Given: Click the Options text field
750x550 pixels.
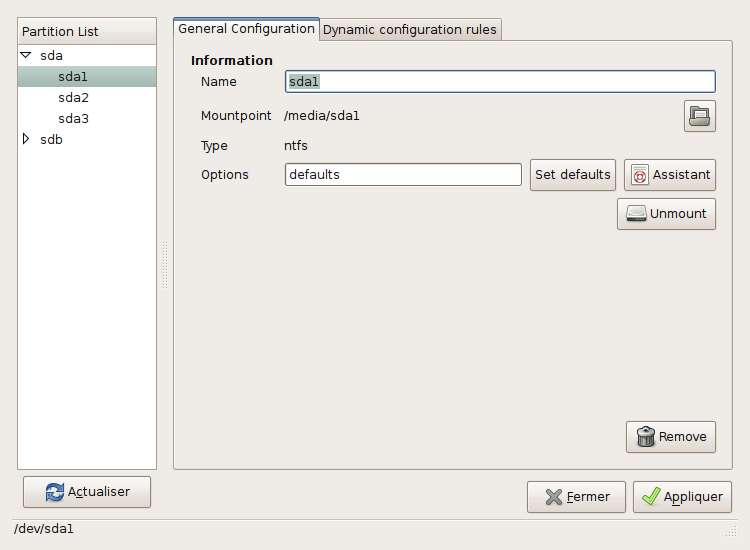Looking at the screenshot, I should [403, 175].
